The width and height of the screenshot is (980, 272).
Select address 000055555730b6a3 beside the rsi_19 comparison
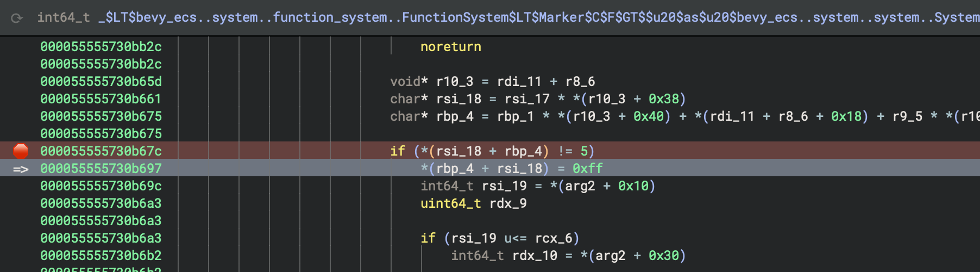101,238
